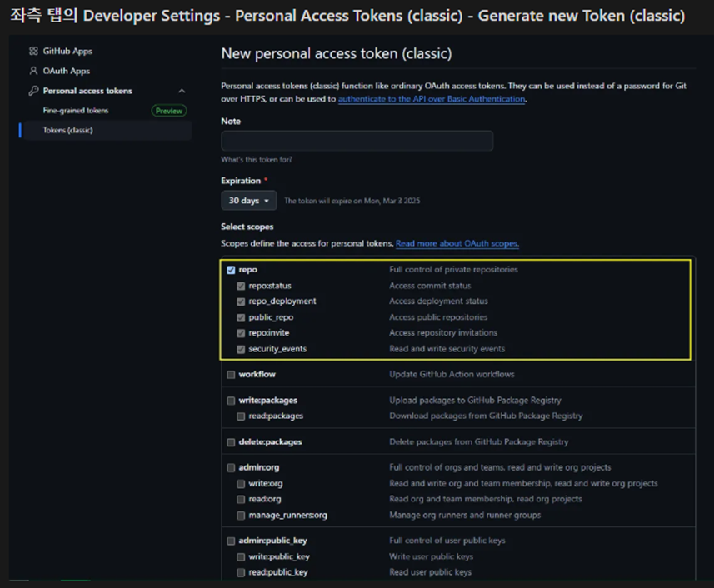714x588 pixels.
Task: Click the OAuth Apps person icon
Action: click(33, 71)
